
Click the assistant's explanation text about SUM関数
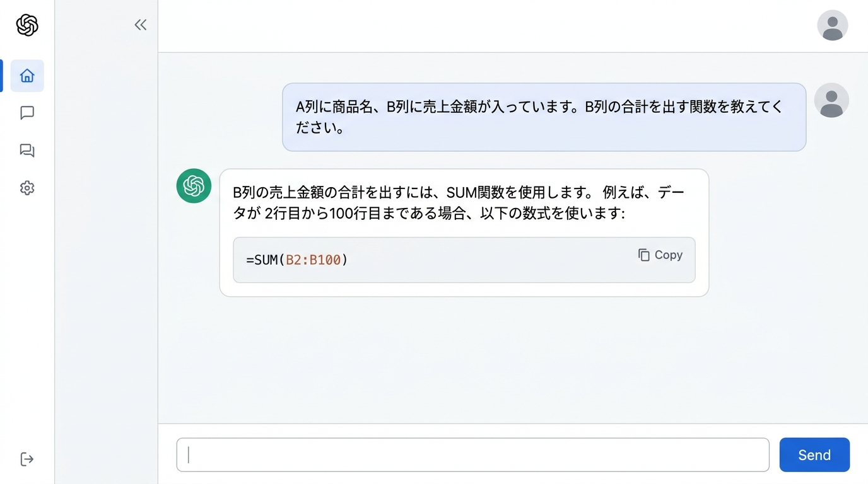coord(459,202)
